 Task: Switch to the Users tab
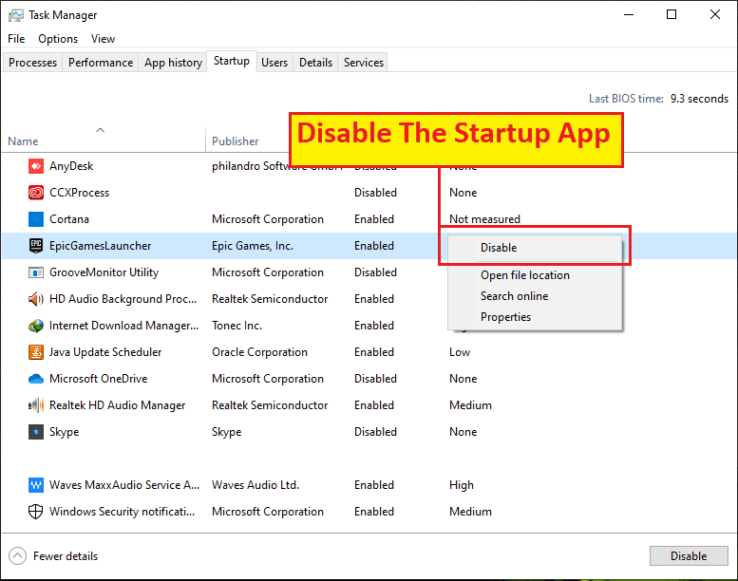(x=274, y=63)
